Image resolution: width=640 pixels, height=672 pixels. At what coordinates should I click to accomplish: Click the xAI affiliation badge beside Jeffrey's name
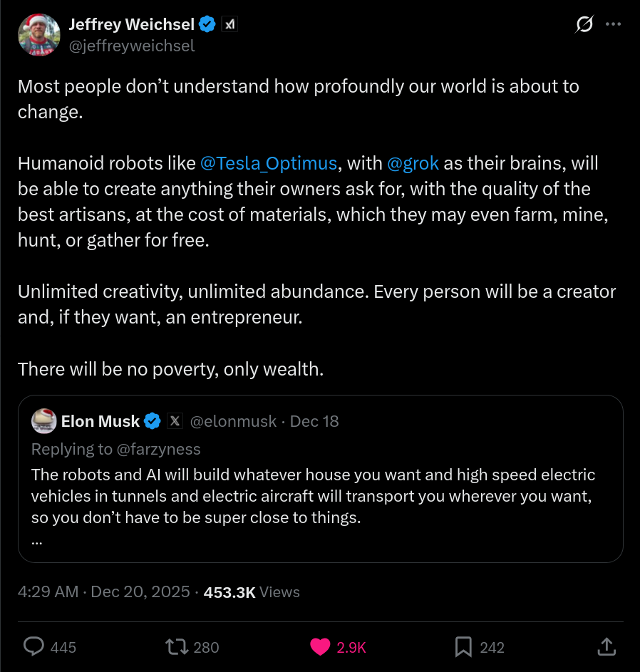point(229,24)
